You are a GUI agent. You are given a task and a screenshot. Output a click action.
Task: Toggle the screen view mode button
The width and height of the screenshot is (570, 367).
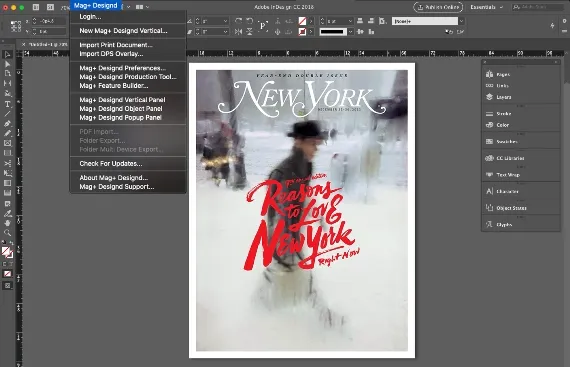click(7, 286)
